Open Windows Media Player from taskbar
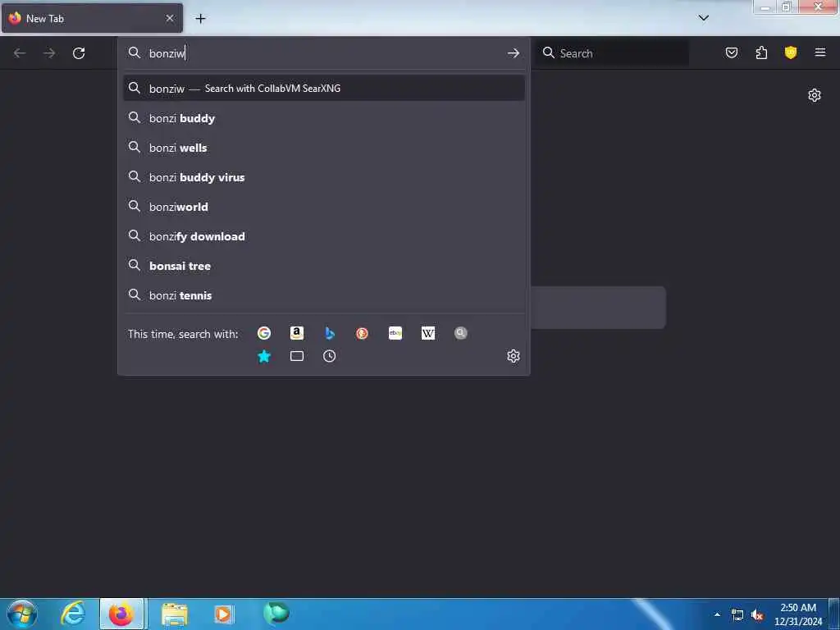Image resolution: width=840 pixels, height=630 pixels. (x=223, y=614)
